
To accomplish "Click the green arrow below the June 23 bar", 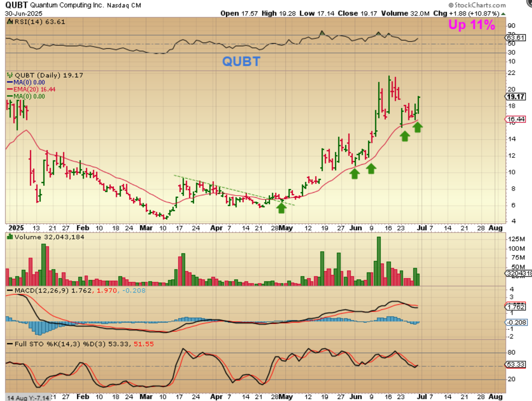I will (405, 135).
